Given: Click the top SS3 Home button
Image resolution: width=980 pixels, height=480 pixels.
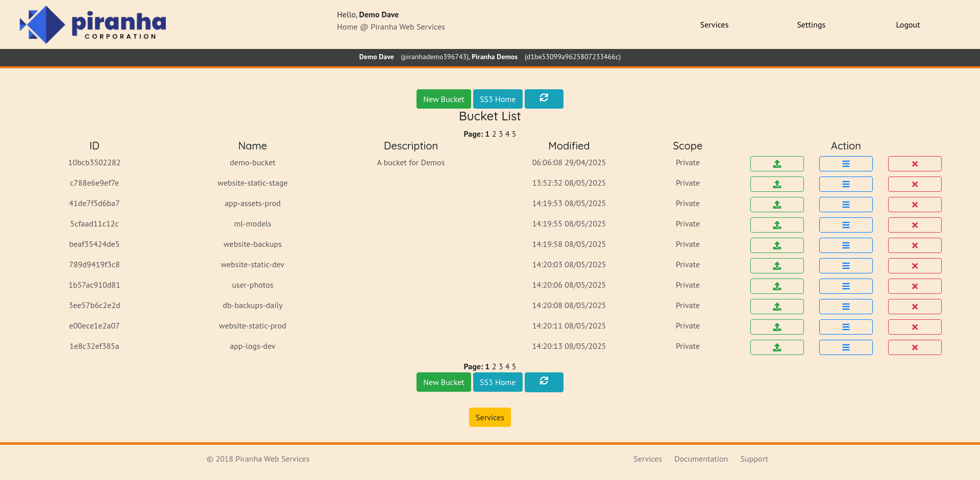Looking at the screenshot, I should [x=497, y=99].
